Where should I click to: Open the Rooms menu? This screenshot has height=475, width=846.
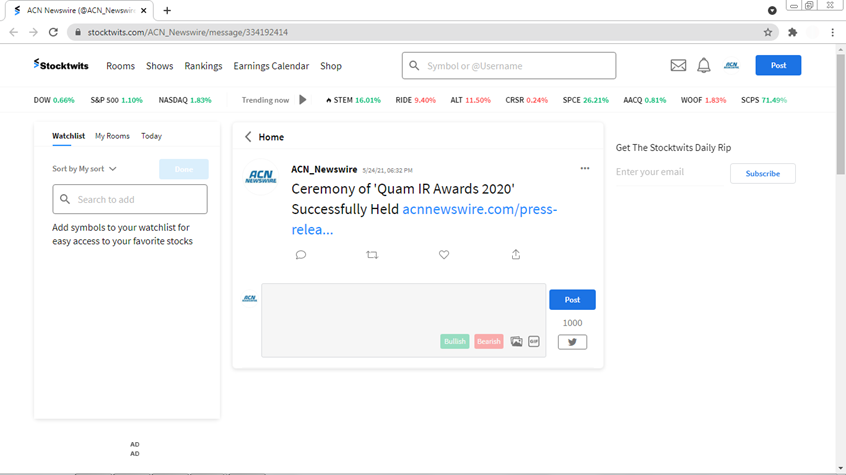pyautogui.click(x=120, y=66)
